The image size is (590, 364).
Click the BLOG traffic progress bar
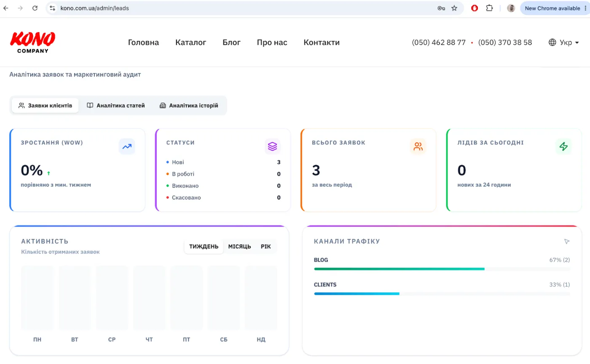point(442,269)
